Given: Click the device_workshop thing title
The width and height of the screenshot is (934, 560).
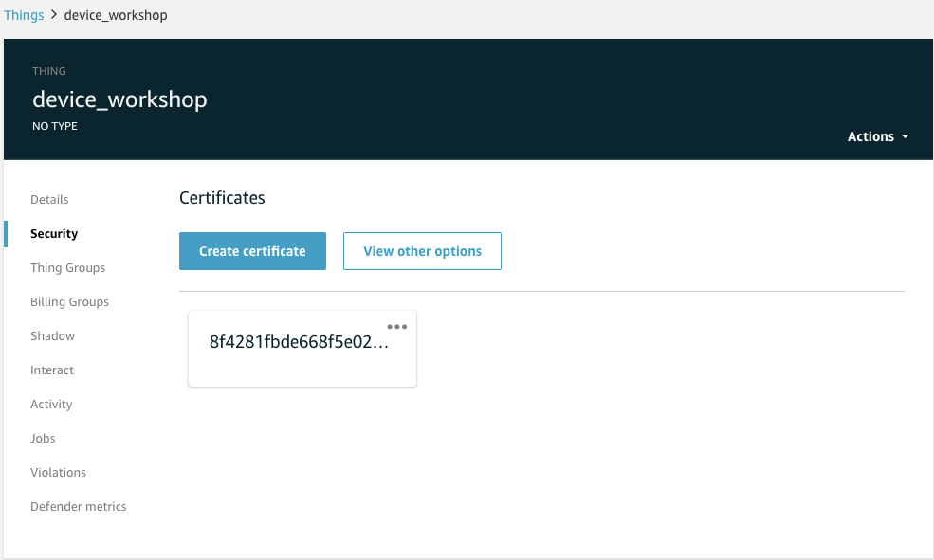Looking at the screenshot, I should point(119,99).
